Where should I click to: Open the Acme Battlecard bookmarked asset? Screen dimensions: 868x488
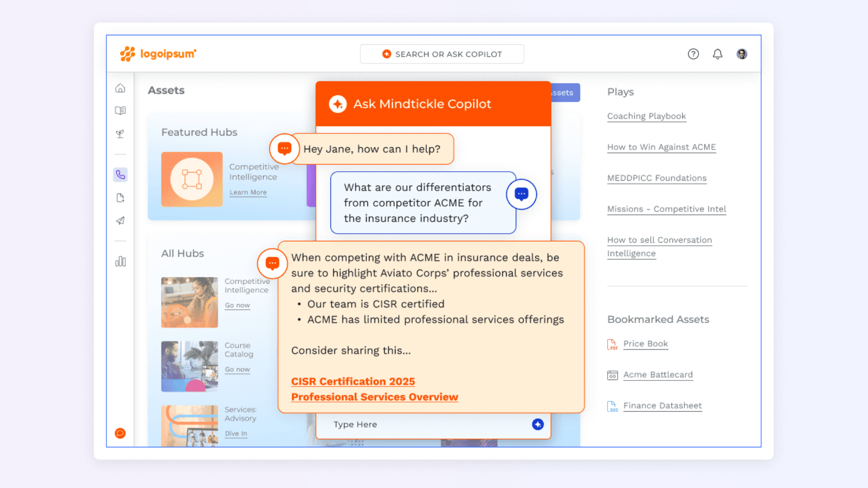pos(658,375)
